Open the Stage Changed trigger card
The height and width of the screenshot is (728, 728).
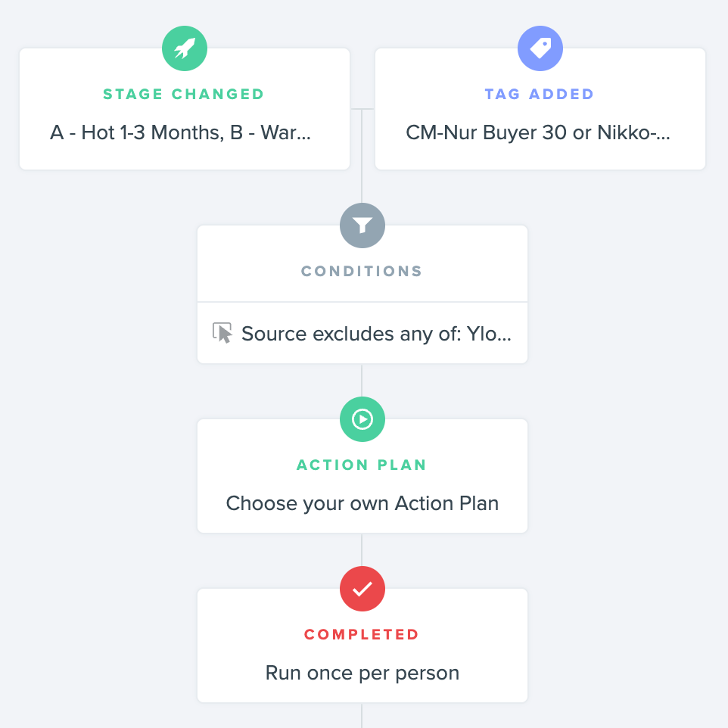point(185,109)
